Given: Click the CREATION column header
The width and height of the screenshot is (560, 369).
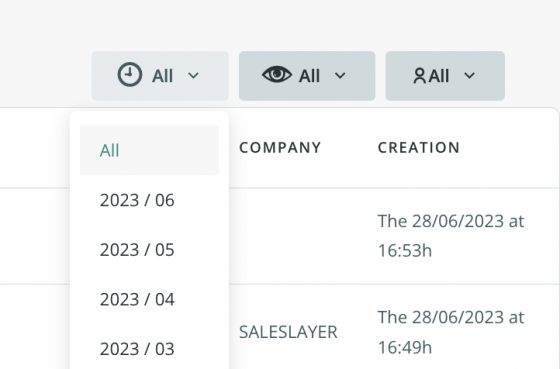Looking at the screenshot, I should click(419, 148).
